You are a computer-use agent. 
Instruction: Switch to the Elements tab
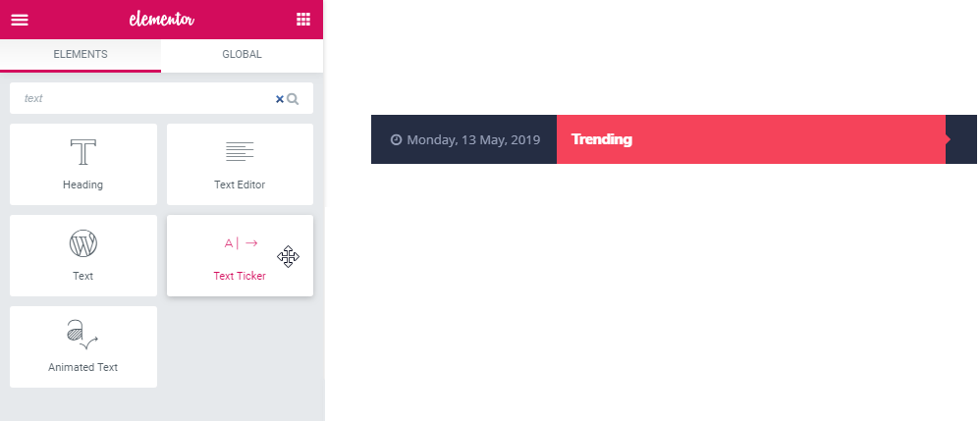point(81,55)
